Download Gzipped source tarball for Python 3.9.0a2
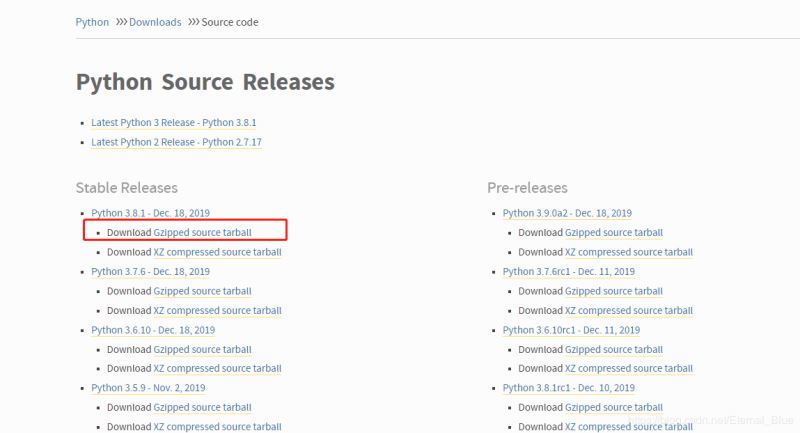This screenshot has width=800, height=433. click(614, 232)
